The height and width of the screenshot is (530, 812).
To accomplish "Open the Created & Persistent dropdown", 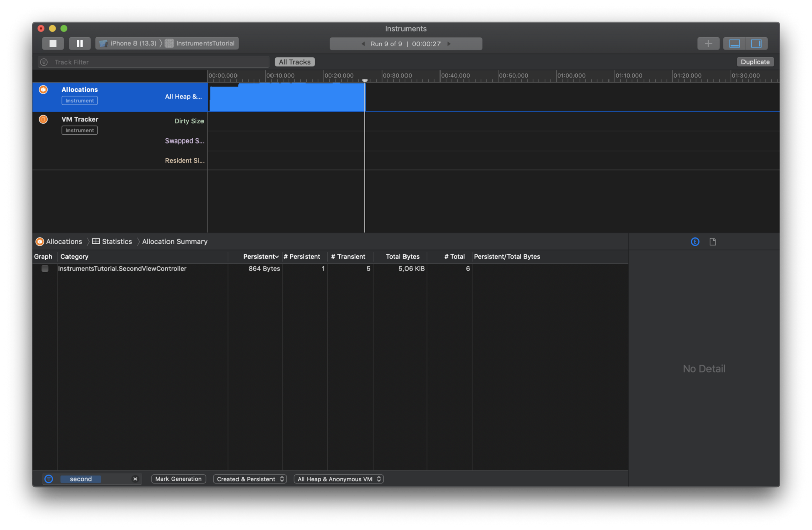I will [x=250, y=479].
